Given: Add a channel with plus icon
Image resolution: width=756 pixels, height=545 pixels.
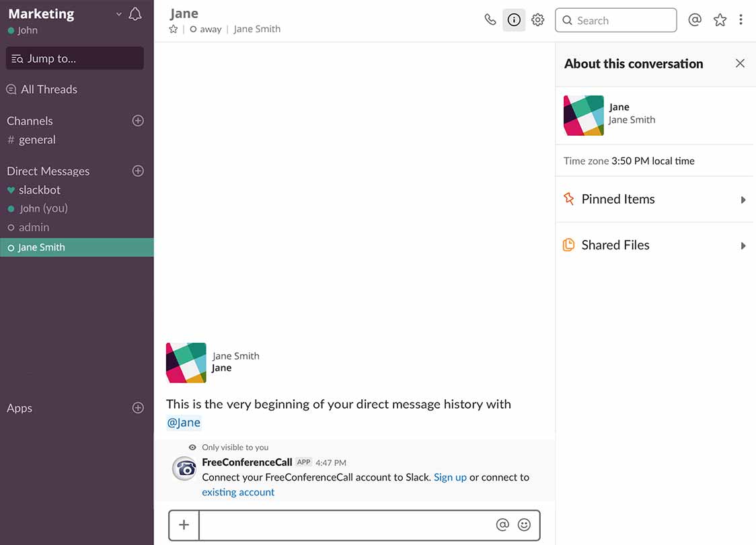Looking at the screenshot, I should [138, 121].
